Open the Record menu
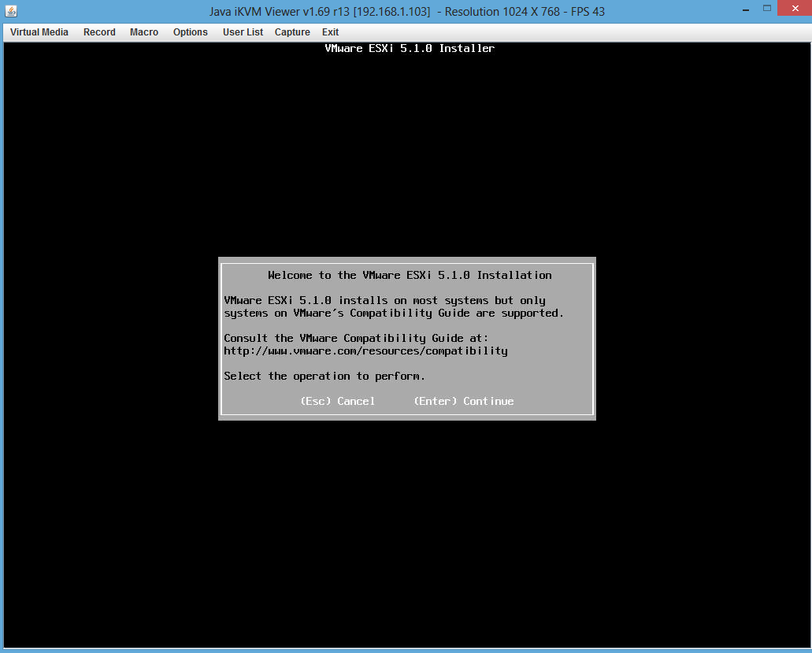812x653 pixels. tap(99, 32)
